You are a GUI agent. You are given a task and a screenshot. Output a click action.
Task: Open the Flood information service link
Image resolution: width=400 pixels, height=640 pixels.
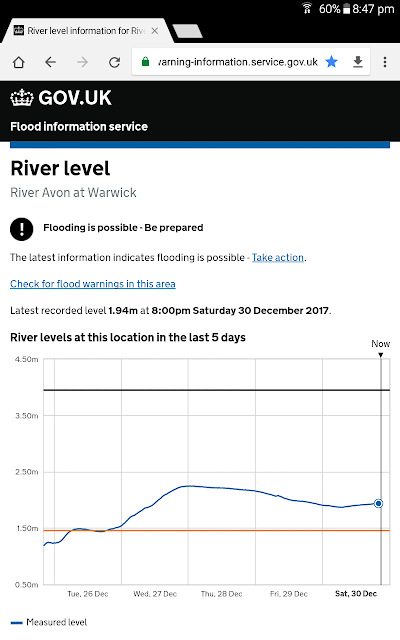79,127
